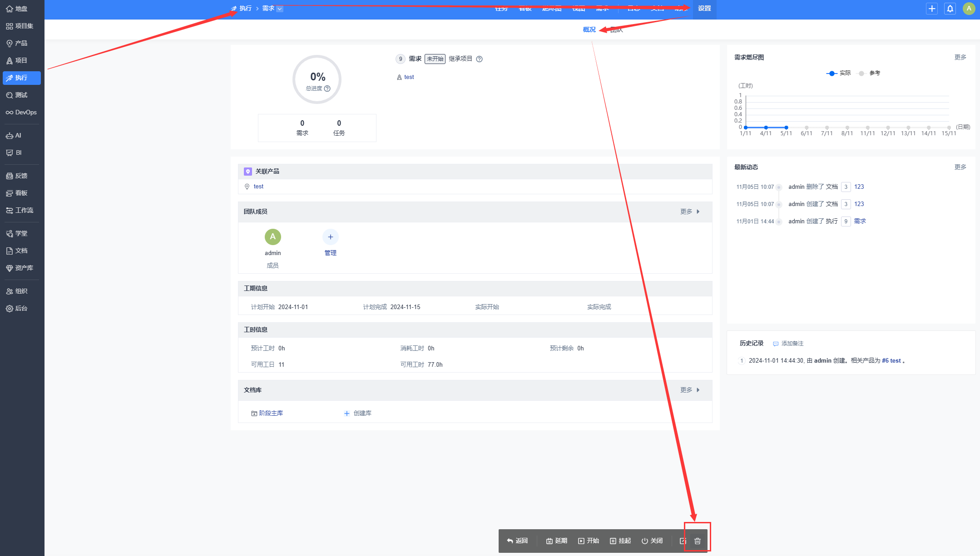Open 测试 in sidebar
The width and height of the screenshot is (980, 556).
click(17, 95)
